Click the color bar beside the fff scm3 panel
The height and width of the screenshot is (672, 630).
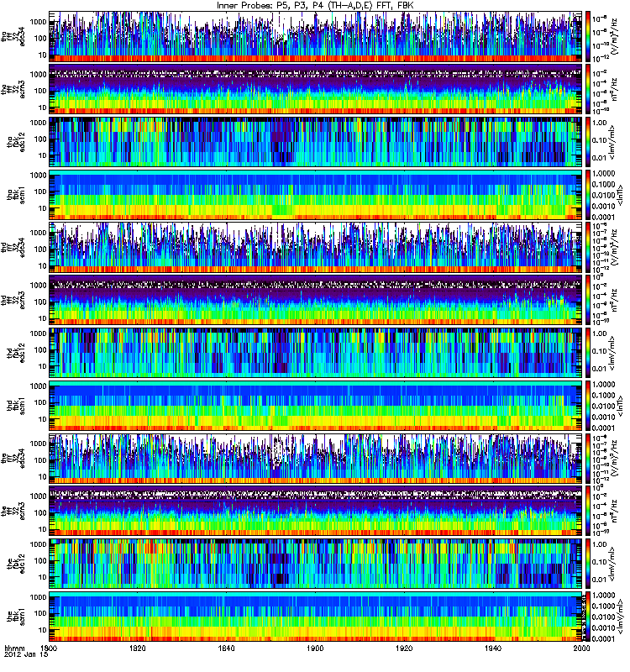coord(588,511)
